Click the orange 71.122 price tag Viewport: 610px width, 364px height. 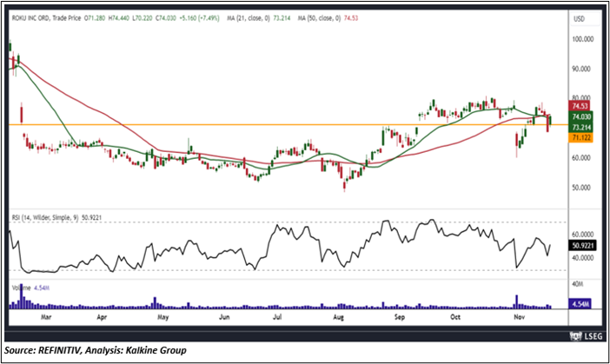580,137
